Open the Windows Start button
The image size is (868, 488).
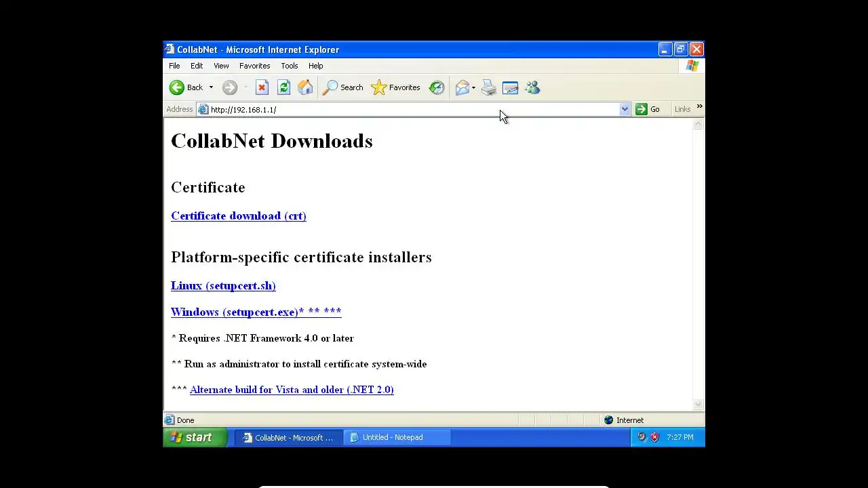195,437
